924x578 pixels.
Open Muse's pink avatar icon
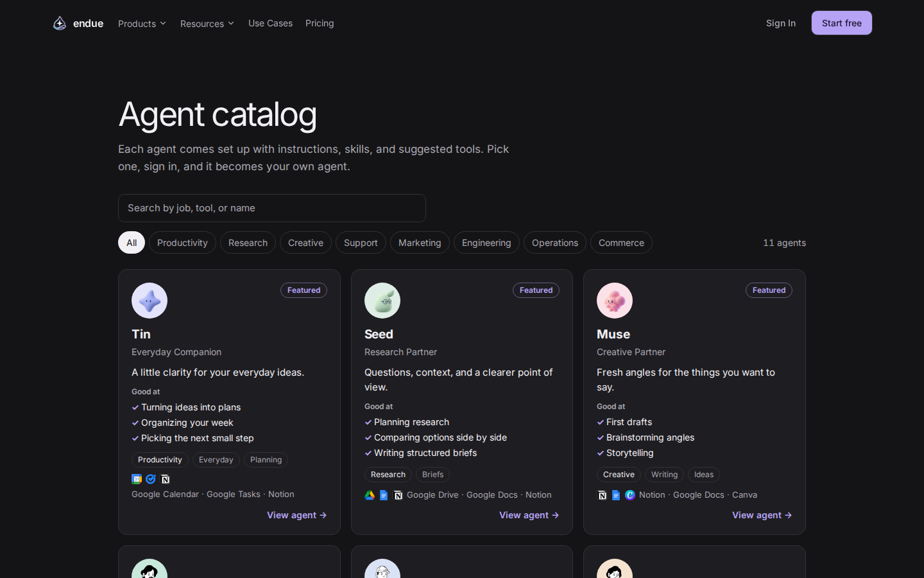pos(615,301)
